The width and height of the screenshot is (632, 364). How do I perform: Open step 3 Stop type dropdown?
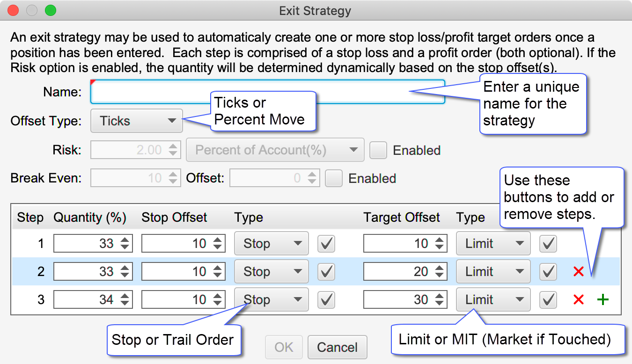(x=271, y=299)
